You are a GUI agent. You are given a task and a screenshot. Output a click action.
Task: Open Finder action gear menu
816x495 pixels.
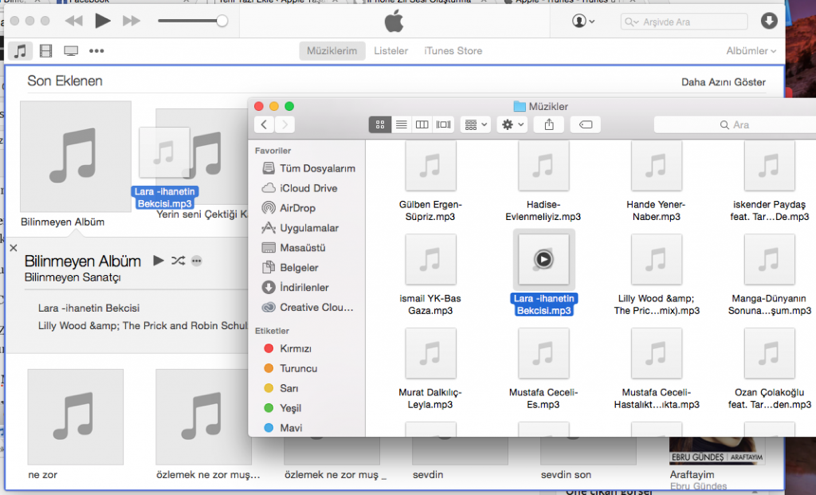tap(512, 125)
